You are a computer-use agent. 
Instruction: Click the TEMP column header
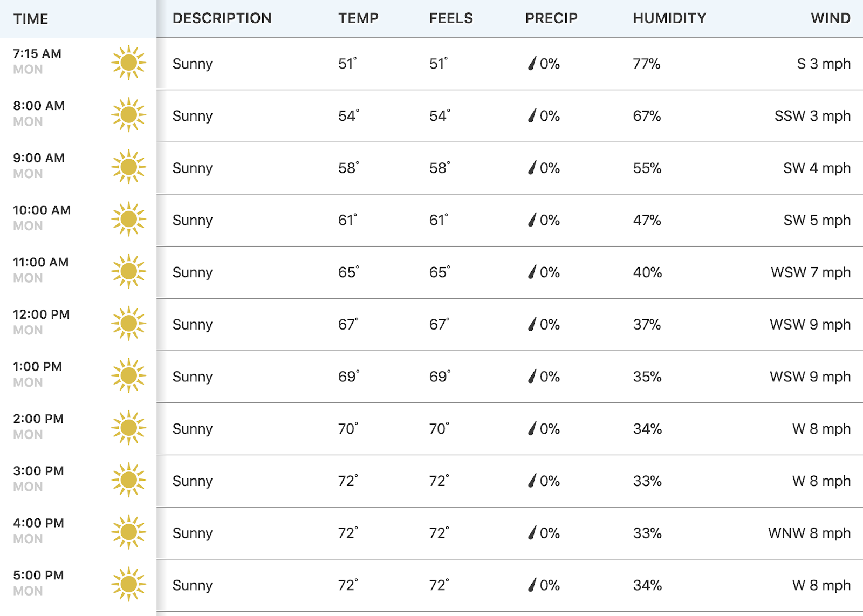pyautogui.click(x=358, y=18)
